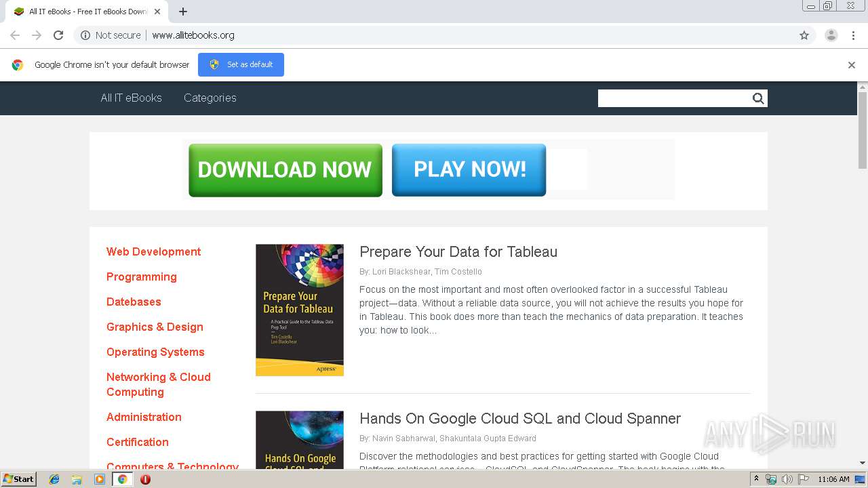The width and height of the screenshot is (868, 488).
Task: Click the page vertical scrollbar thumb
Action: (x=863, y=130)
